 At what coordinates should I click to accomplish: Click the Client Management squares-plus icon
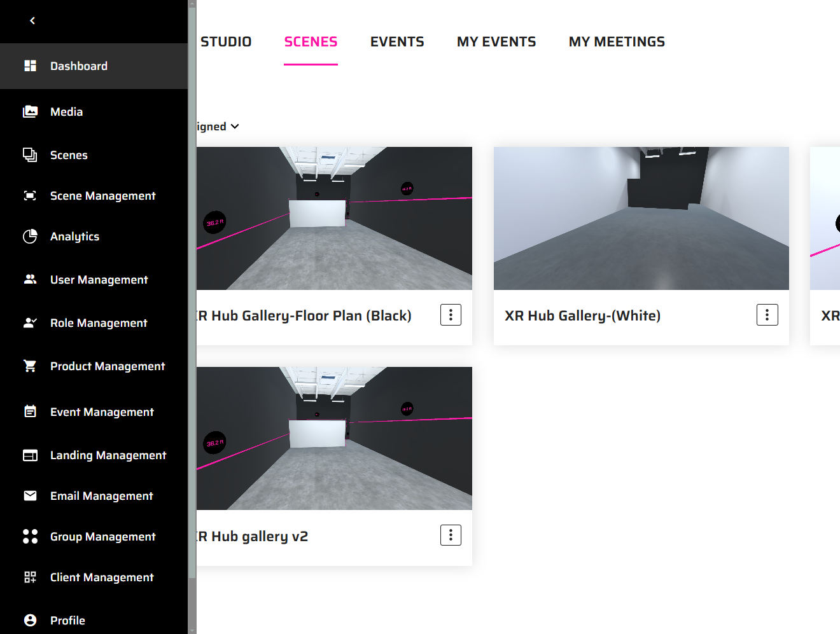point(30,577)
